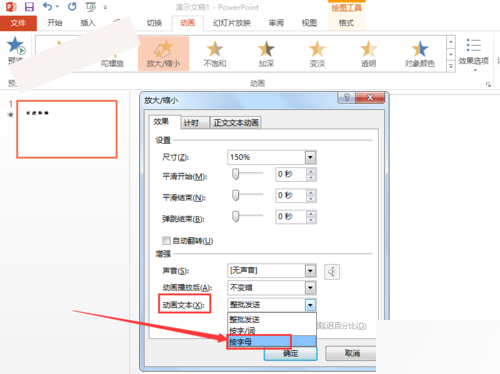Screen dimensions: 500x374
Task: Choose 按字母 from the dropdown list
Action: [x=272, y=342]
